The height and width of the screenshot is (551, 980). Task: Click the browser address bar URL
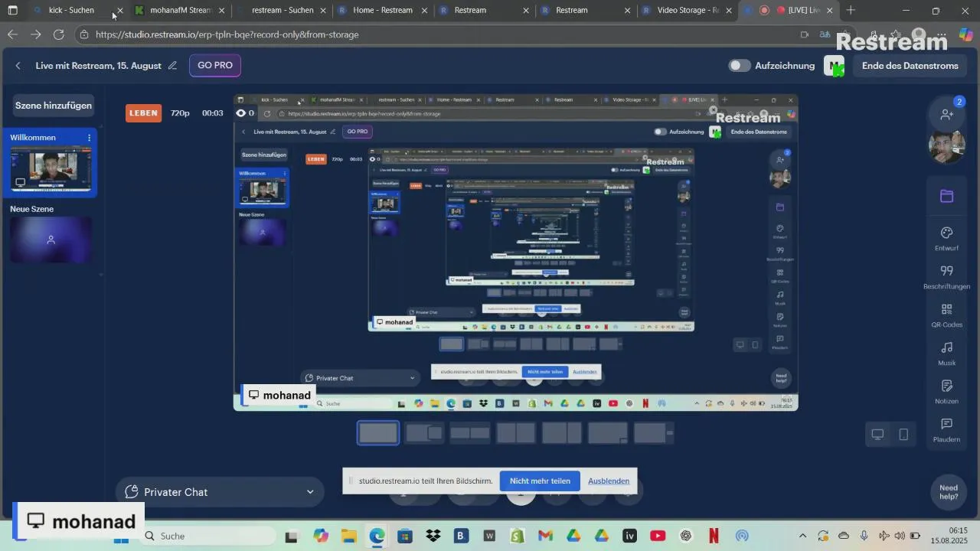pos(227,34)
